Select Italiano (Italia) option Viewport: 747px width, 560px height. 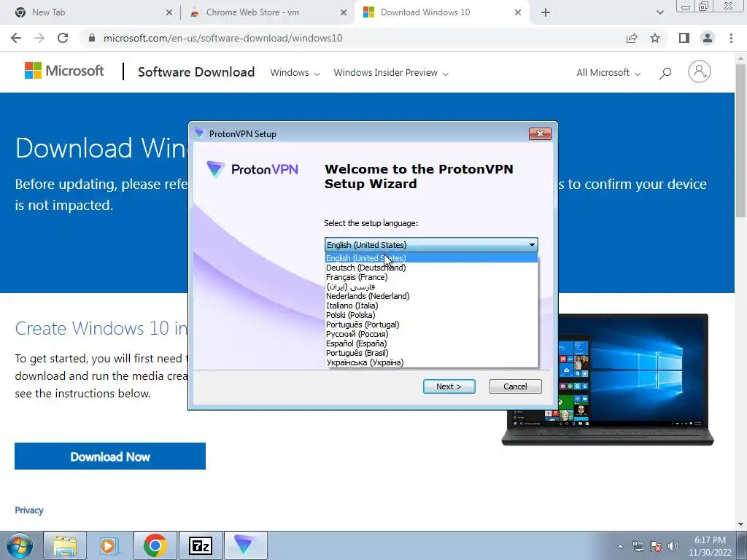coord(431,306)
